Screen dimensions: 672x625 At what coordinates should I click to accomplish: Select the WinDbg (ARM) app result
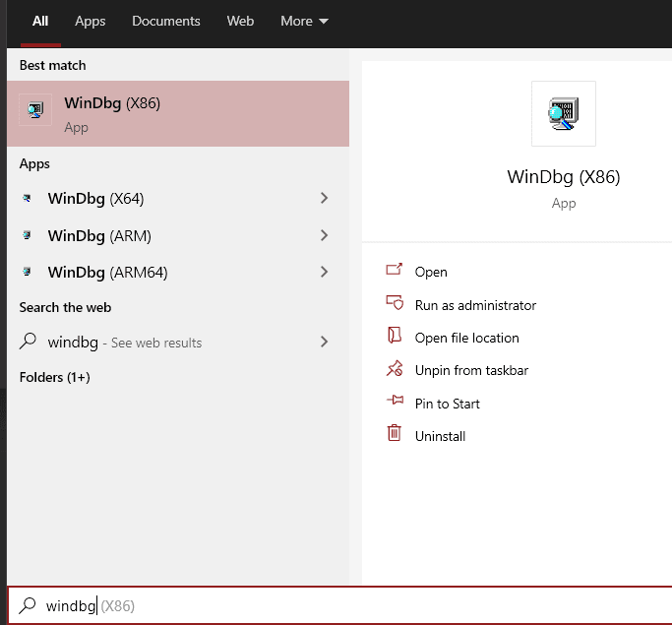[x=178, y=235]
